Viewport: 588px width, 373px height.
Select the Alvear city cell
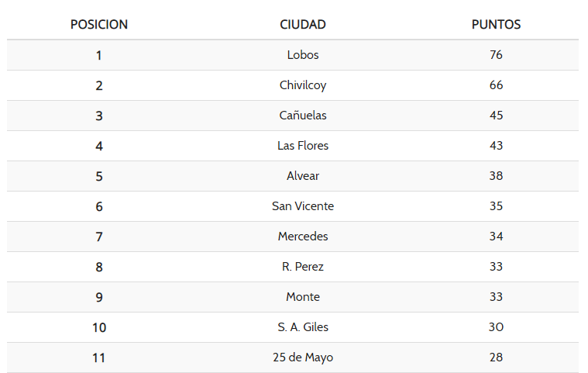click(303, 176)
